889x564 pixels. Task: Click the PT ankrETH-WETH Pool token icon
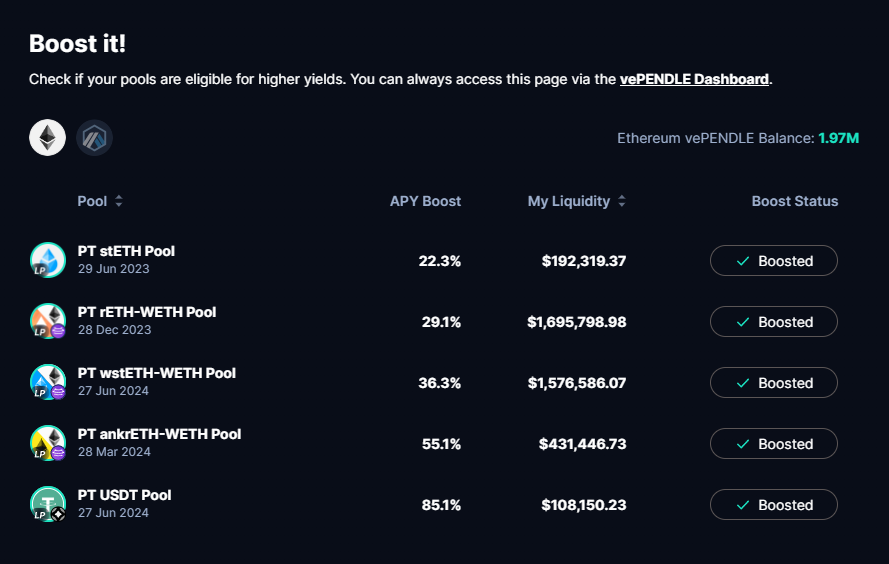[47, 443]
